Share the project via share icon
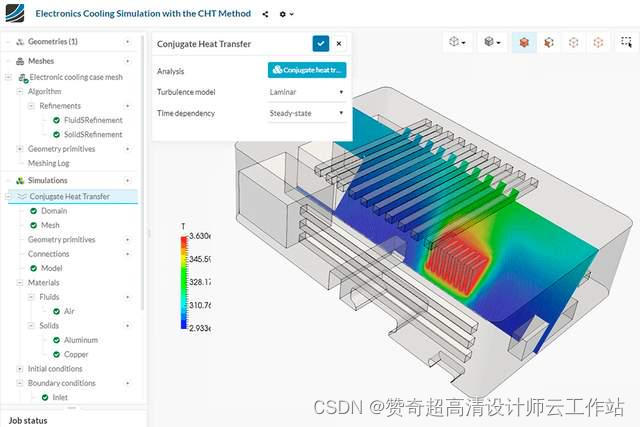 265,14
